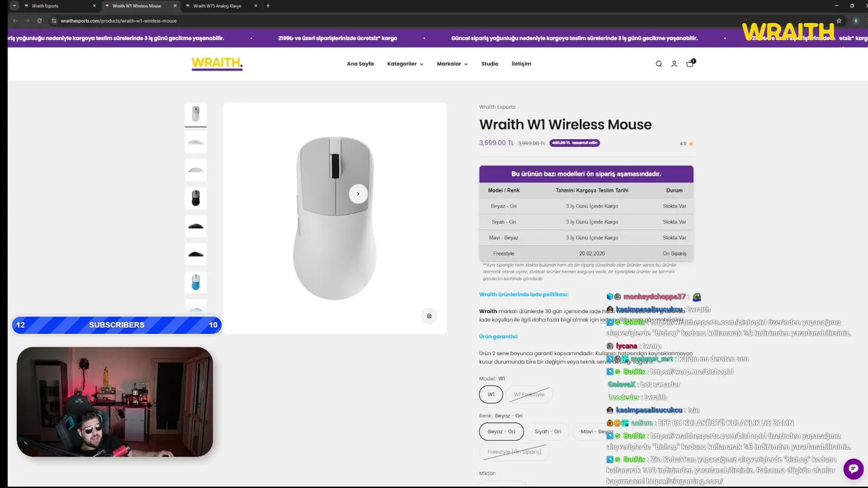
Task: Select first white mouse top-view thumbnail
Action: point(196,114)
